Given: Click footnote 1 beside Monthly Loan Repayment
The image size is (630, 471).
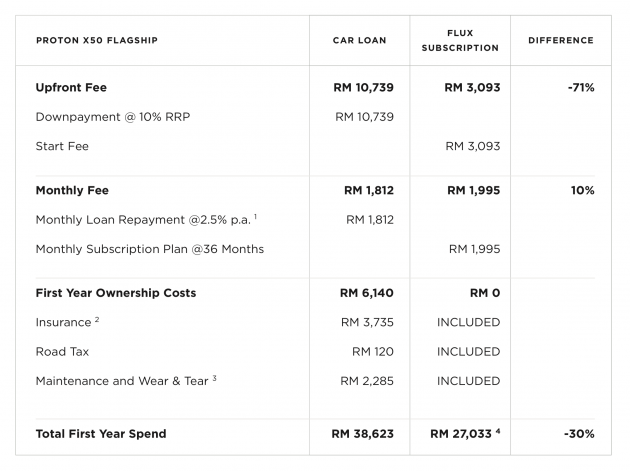Looking at the screenshot, I should pyautogui.click(x=256, y=217).
